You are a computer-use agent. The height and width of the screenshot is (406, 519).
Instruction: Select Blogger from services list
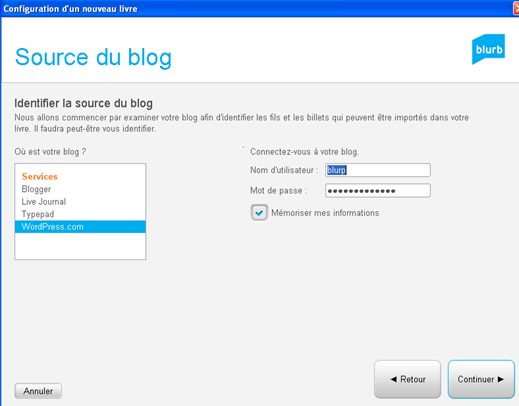click(x=36, y=189)
